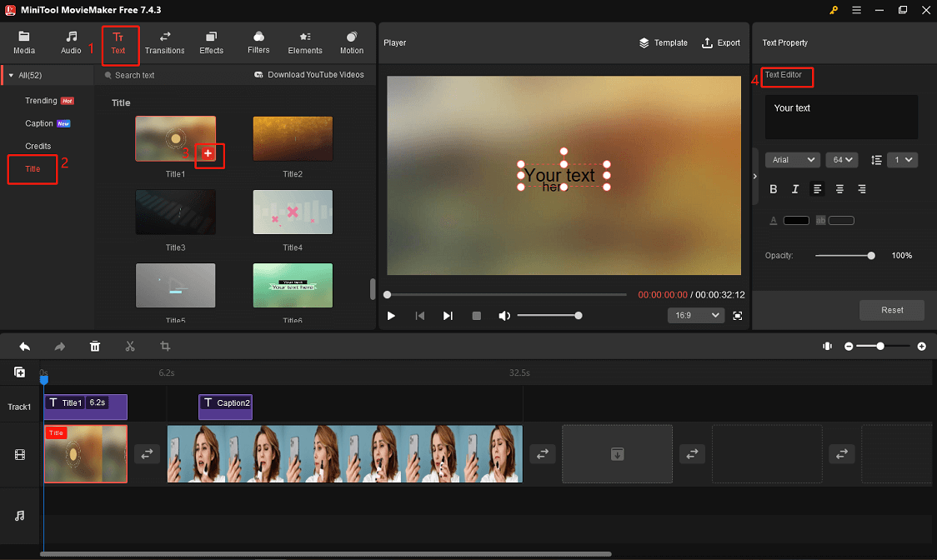Screen dimensions: 937x560
Task: Mute the player volume
Action: point(504,316)
